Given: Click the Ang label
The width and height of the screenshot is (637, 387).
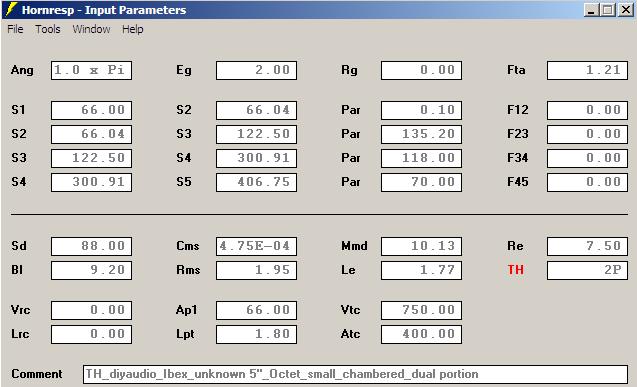Looking at the screenshot, I should click(22, 70).
